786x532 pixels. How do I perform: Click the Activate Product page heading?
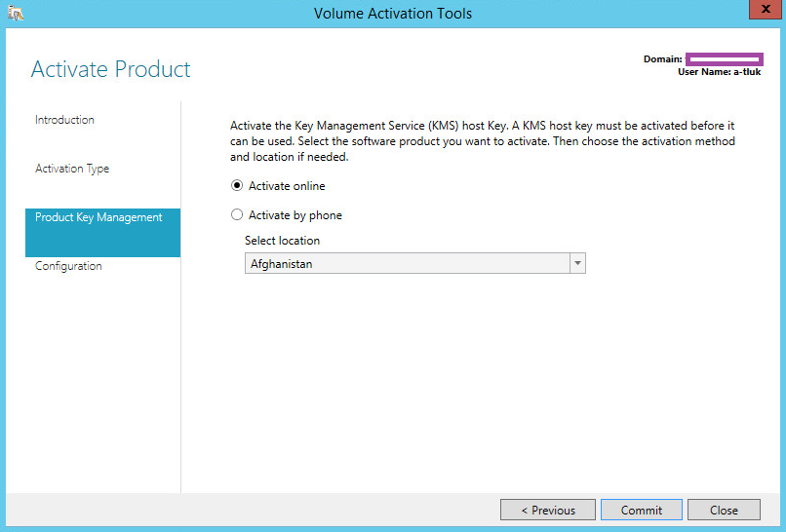[111, 69]
